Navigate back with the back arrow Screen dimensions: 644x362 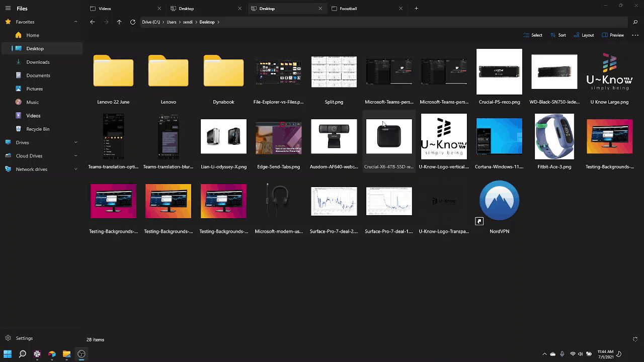click(x=93, y=22)
